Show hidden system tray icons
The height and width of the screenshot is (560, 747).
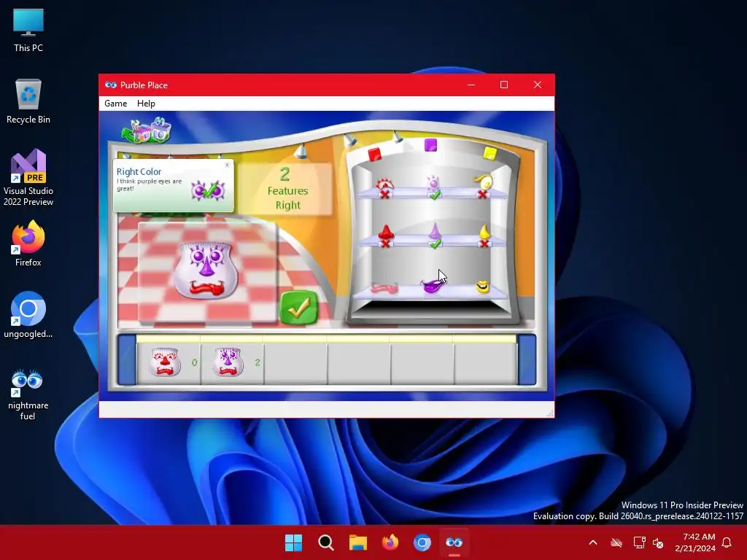click(593, 542)
